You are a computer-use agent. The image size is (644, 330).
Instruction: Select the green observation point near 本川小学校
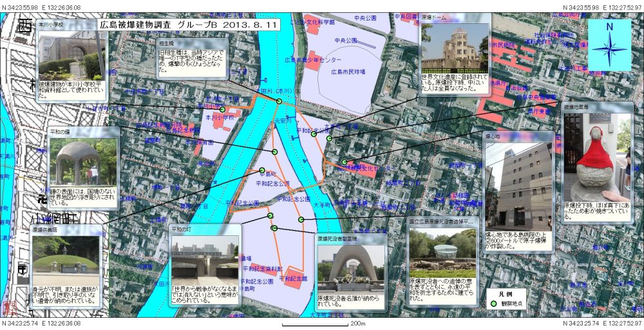[x=222, y=110]
